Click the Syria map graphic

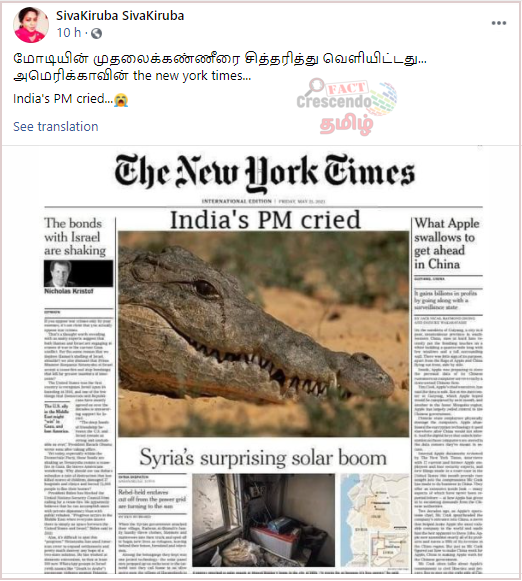pos(375,520)
